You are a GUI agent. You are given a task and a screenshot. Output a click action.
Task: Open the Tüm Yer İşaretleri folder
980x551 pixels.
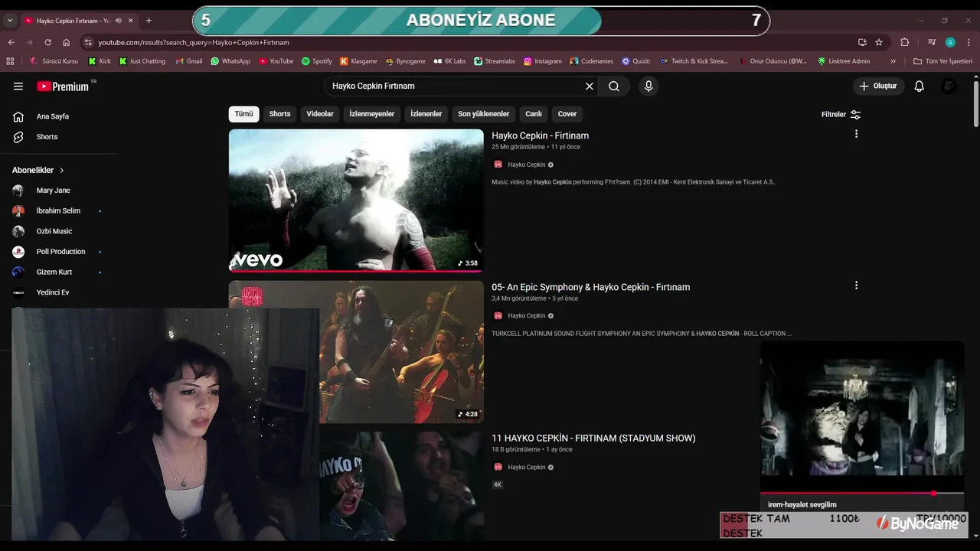[942, 61]
